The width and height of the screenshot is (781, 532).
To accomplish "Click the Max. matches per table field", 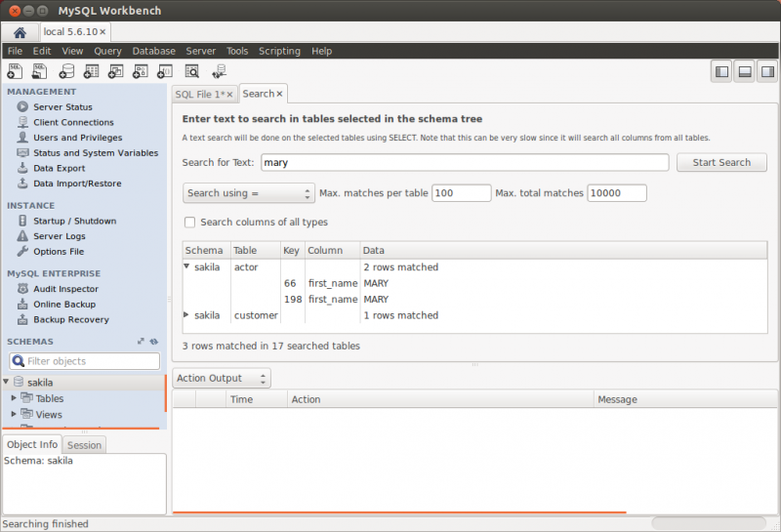I will (x=461, y=193).
